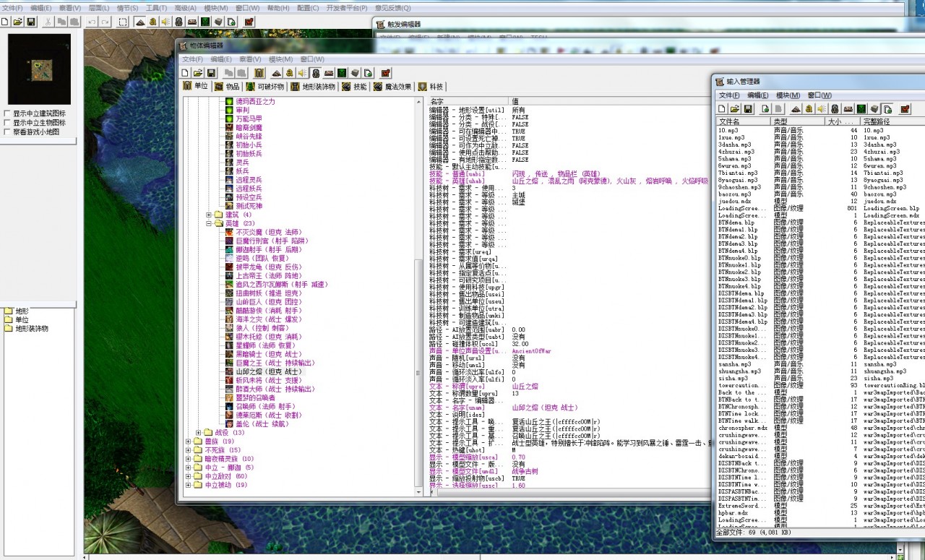The height and width of the screenshot is (560, 925).
Task: Click save icon in Import Manager toolbar
Action: click(747, 109)
